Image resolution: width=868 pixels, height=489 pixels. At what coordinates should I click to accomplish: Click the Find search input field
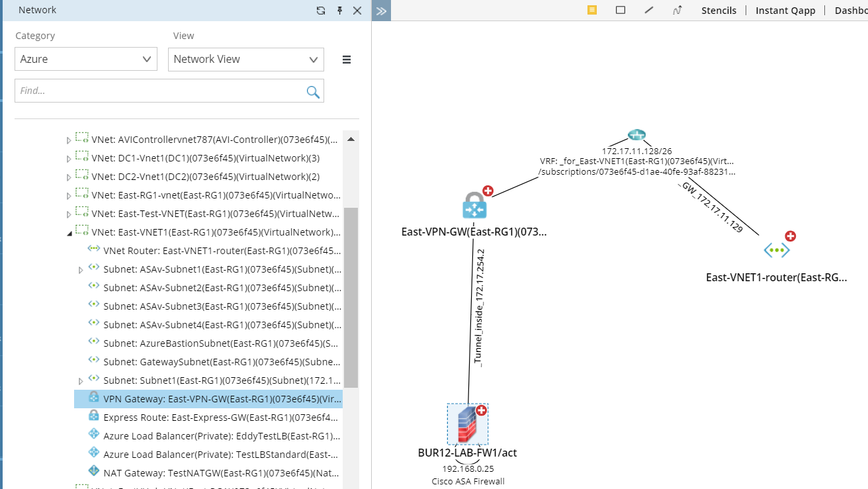point(159,91)
